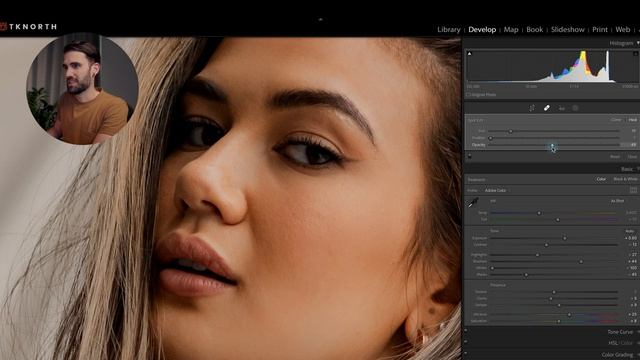This screenshot has width=640, height=360.
Task: Select the Red Eye Correction tool icon
Action: point(562,108)
